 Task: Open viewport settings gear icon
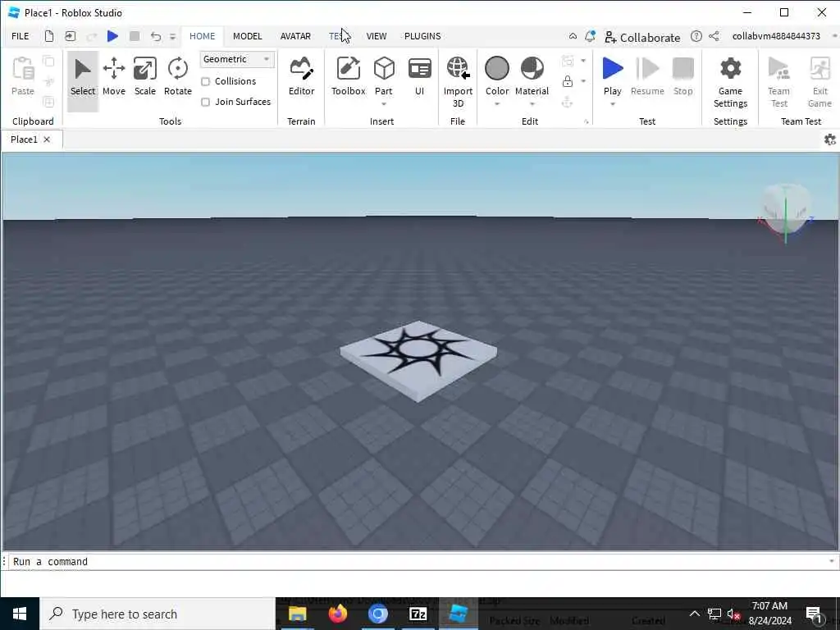[830, 139]
